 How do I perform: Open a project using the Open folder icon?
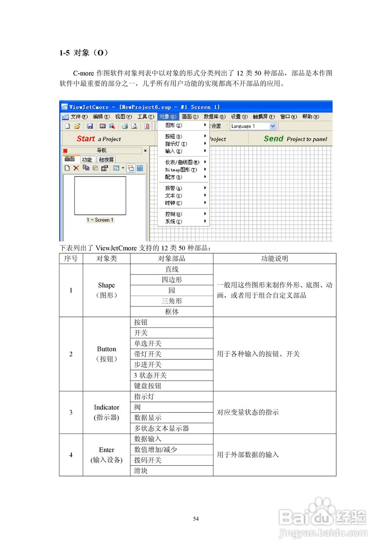(78, 125)
